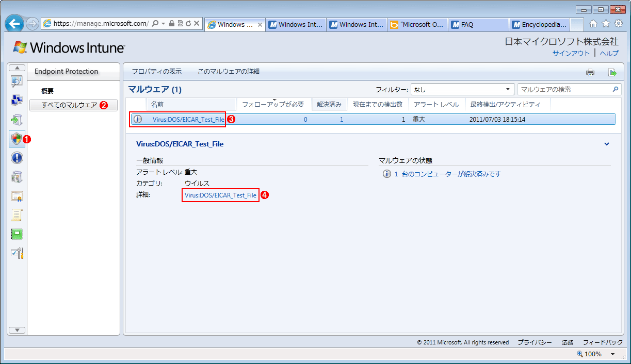Sort by the 解決済み column header
Image resolution: width=631 pixels, height=364 pixels.
(x=329, y=105)
